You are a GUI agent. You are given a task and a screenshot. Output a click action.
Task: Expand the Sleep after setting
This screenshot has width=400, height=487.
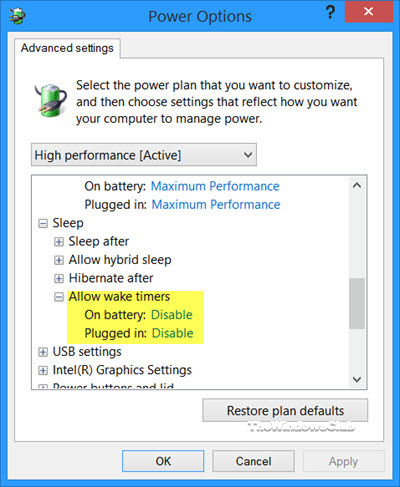coord(59,242)
